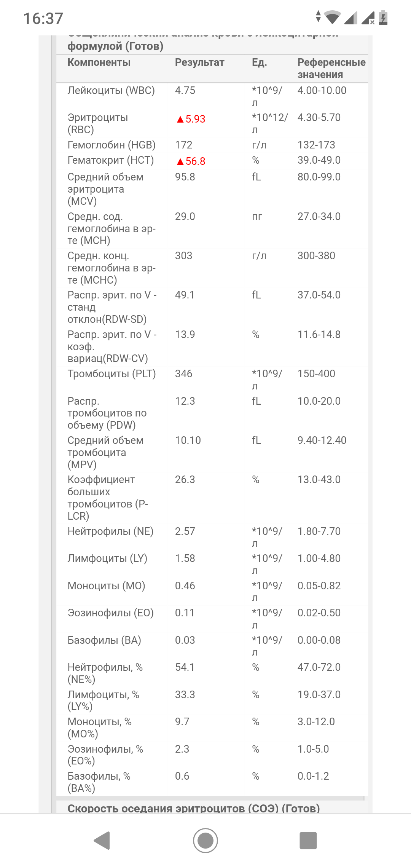Tap the red arrow beside hematocrit 56.8
The width and height of the screenshot is (411, 868).
[180, 162]
